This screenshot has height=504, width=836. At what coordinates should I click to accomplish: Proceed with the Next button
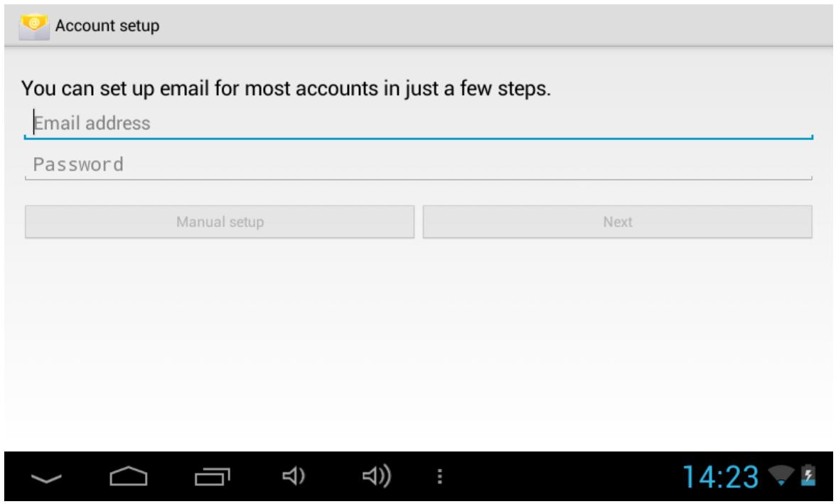point(617,222)
